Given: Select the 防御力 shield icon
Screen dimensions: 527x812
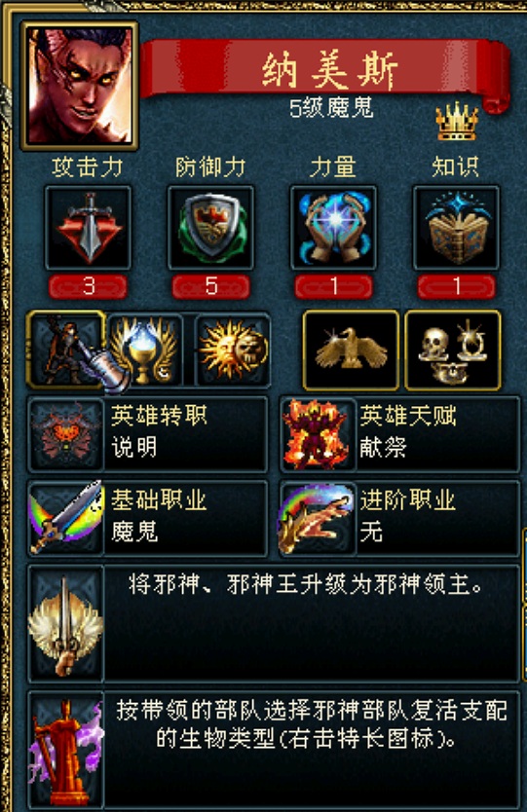Looking at the screenshot, I should pos(210,227).
